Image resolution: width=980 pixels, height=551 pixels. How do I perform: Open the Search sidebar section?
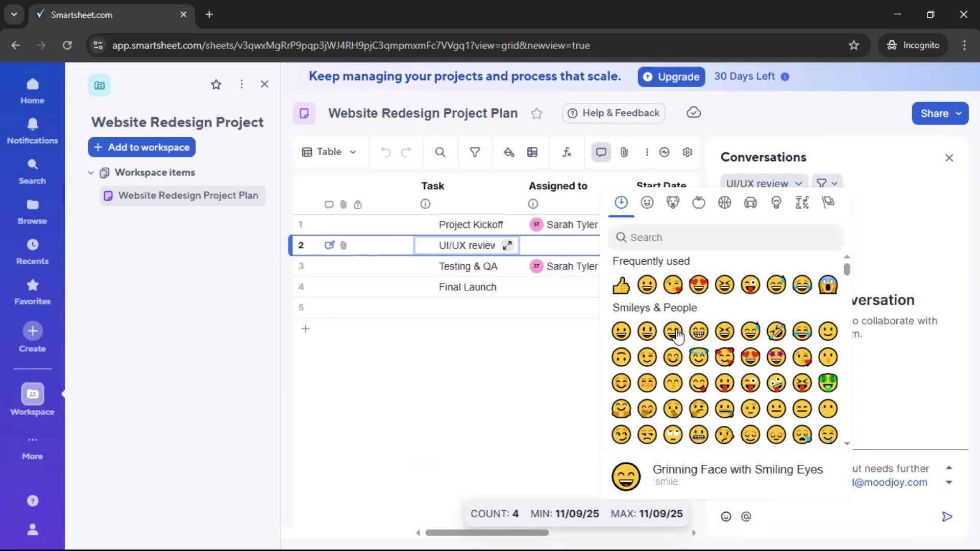tap(32, 170)
